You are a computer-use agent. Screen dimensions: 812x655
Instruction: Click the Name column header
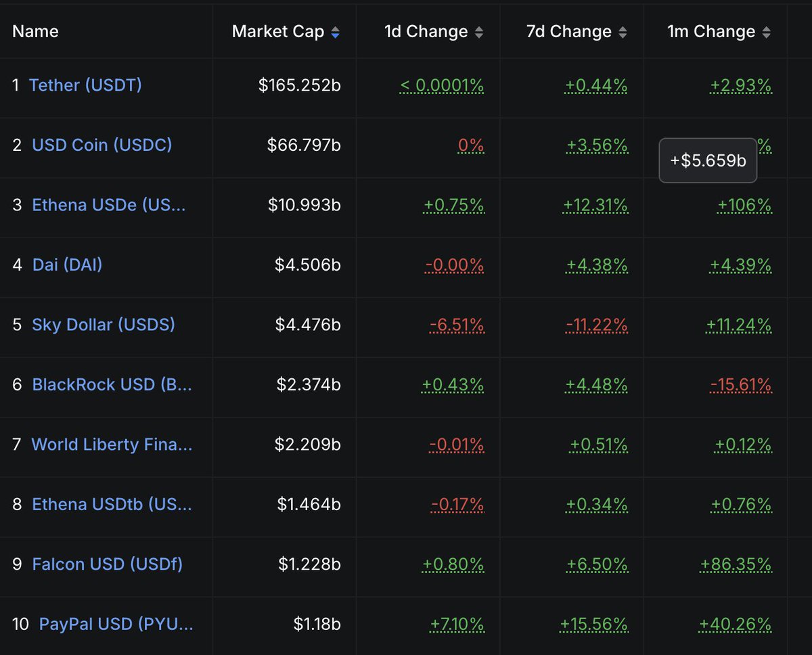(x=35, y=32)
